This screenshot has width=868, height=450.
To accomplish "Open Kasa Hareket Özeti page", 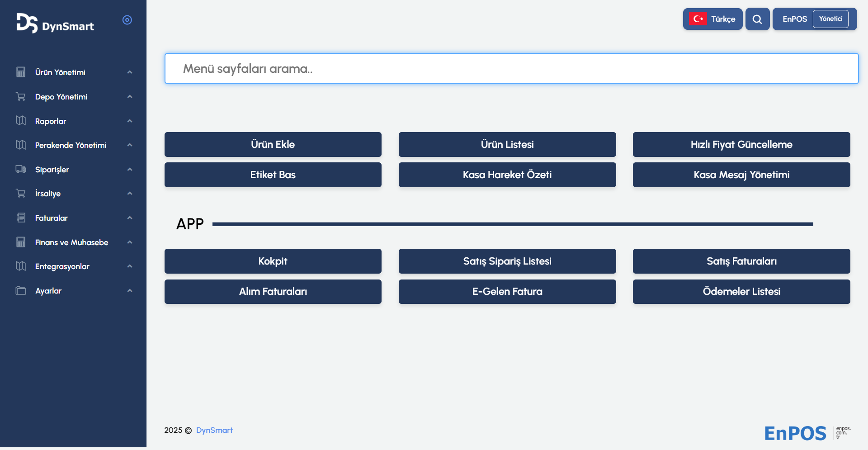I will pyautogui.click(x=507, y=175).
